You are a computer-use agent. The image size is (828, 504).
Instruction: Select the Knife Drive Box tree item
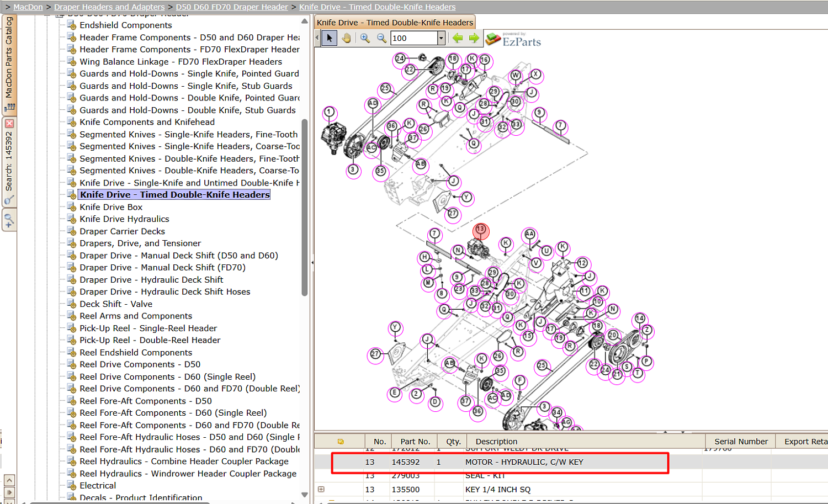pyautogui.click(x=111, y=207)
